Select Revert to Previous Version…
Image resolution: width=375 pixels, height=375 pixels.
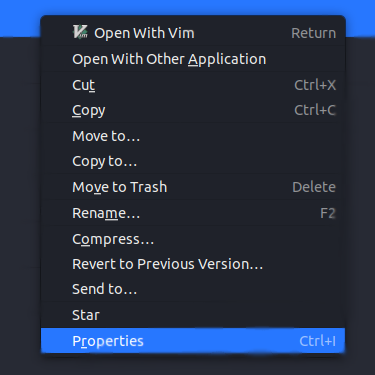pos(193,264)
